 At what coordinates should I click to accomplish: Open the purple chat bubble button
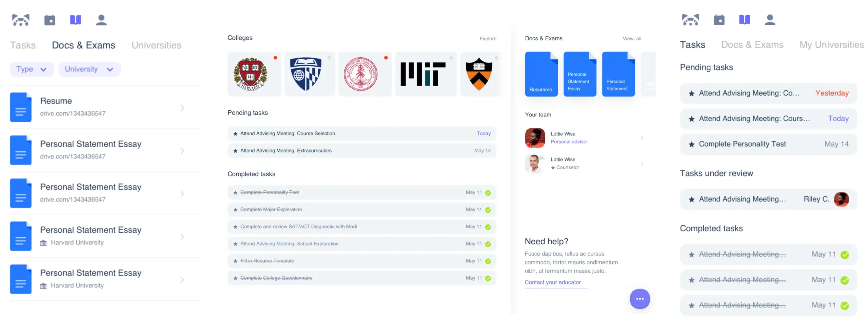(639, 299)
